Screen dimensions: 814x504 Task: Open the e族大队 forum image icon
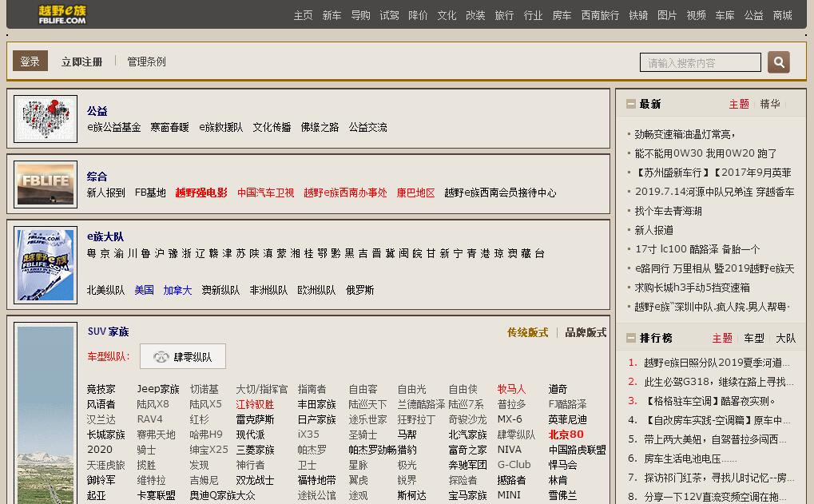pyautogui.click(x=46, y=264)
